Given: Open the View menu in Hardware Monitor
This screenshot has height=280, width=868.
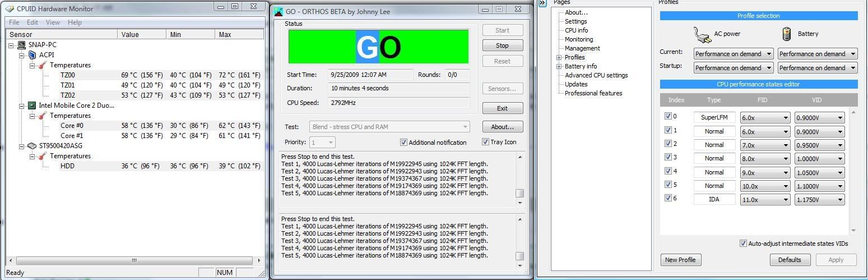Looking at the screenshot, I should (x=53, y=22).
